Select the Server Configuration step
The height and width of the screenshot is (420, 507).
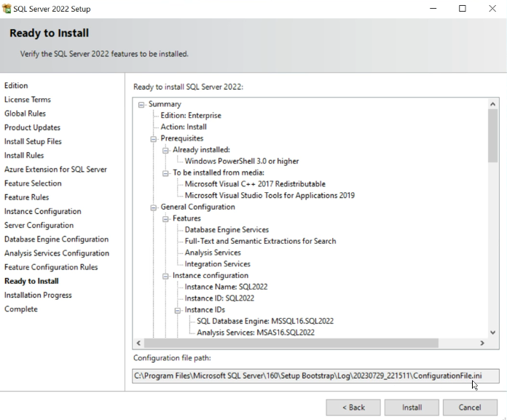pyautogui.click(x=39, y=225)
